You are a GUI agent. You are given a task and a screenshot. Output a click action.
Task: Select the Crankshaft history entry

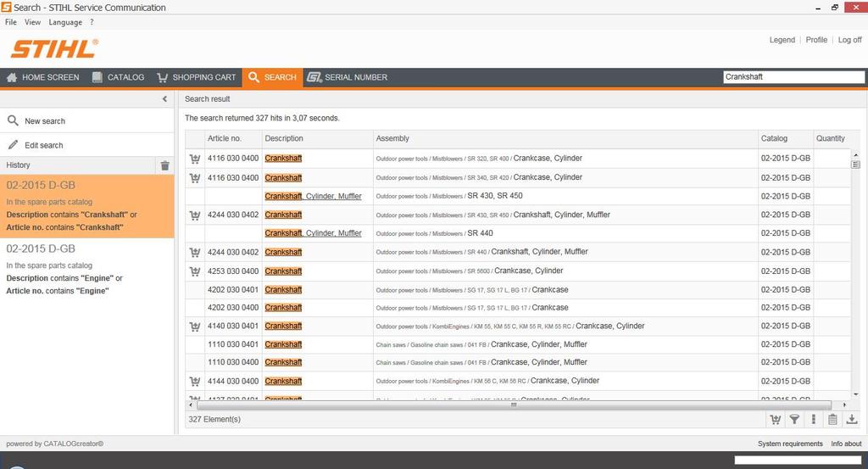[x=87, y=207]
